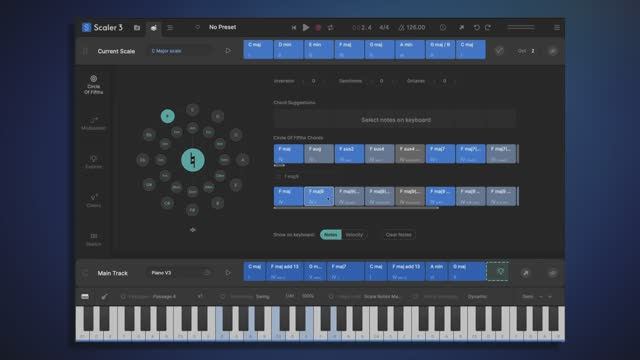Select A min chord in Current Scale
Screen dimensions: 640x360
[410, 49]
